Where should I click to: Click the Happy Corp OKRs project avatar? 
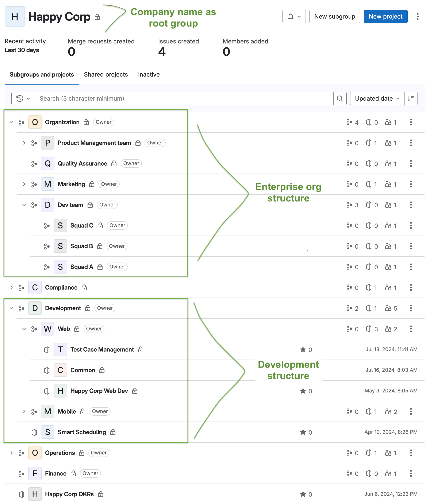(x=35, y=494)
